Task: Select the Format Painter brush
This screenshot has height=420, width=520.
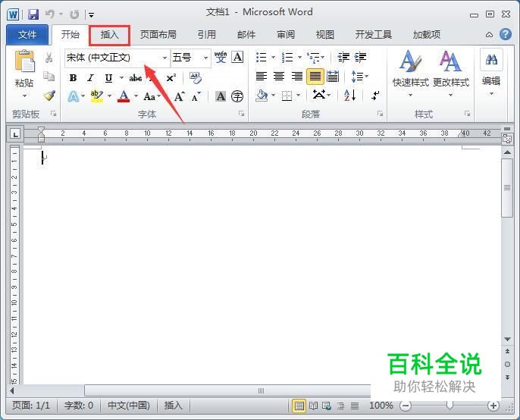Action: [x=49, y=96]
